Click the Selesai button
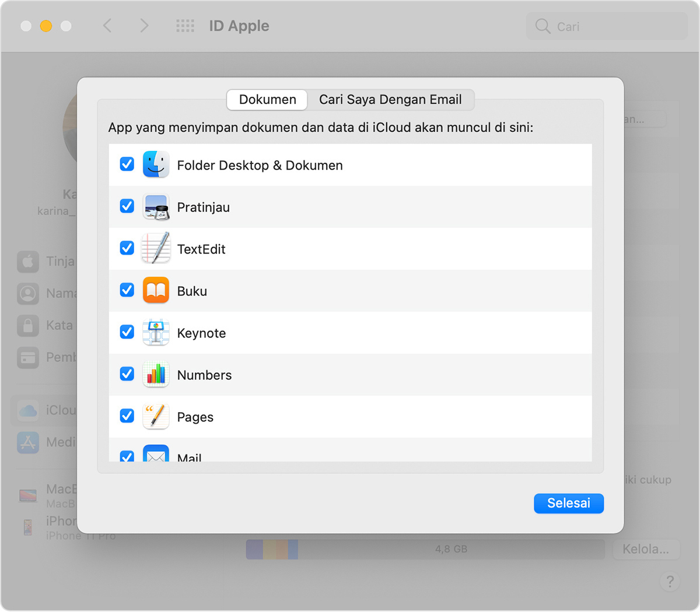The image size is (700, 612). [x=569, y=504]
